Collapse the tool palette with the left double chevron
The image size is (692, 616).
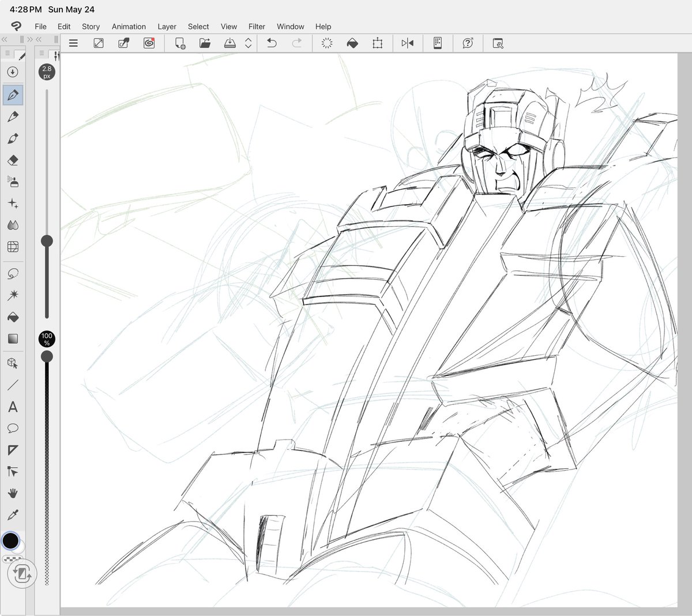pos(4,39)
